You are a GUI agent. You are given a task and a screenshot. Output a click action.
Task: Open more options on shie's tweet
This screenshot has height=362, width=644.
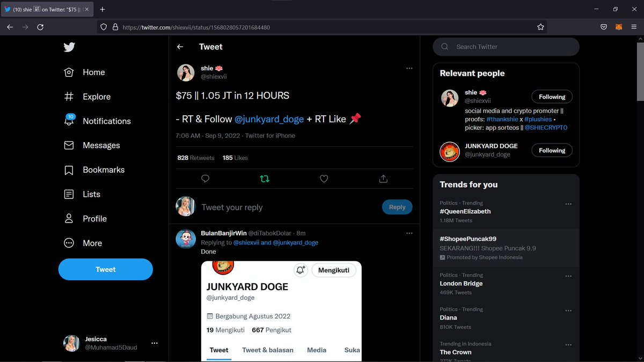coord(409,68)
